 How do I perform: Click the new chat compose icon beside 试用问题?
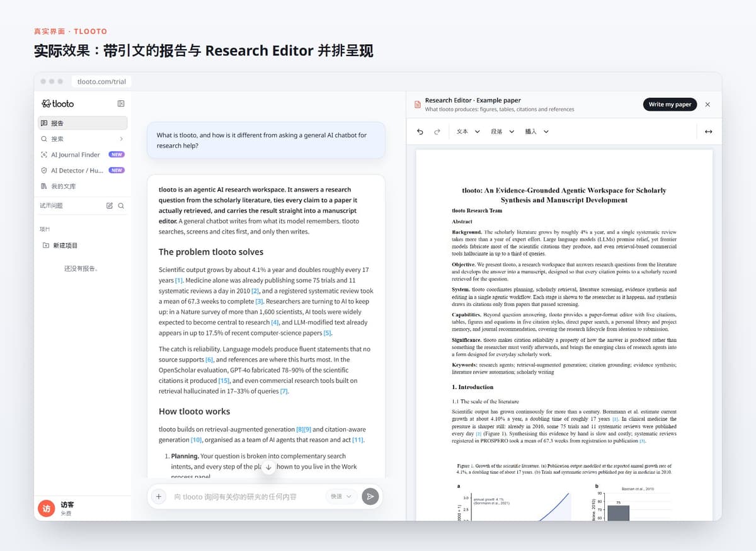[110, 205]
